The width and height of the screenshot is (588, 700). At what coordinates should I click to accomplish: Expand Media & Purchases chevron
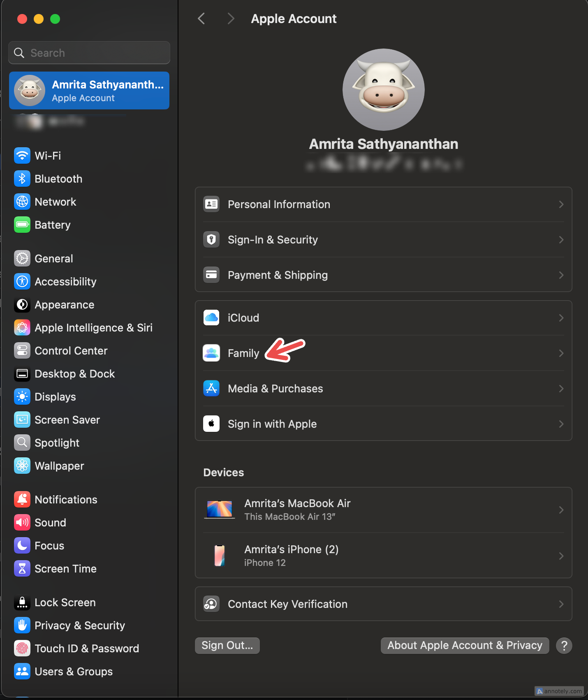pos(561,389)
